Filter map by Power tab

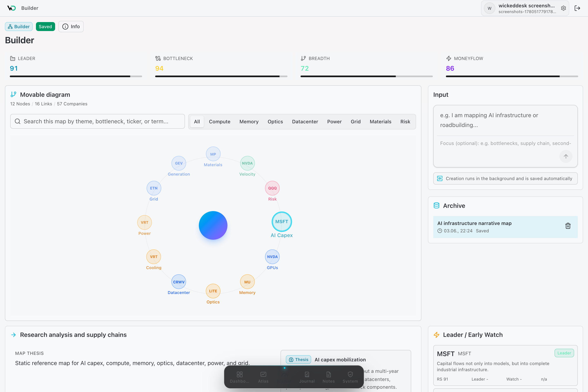(x=334, y=121)
